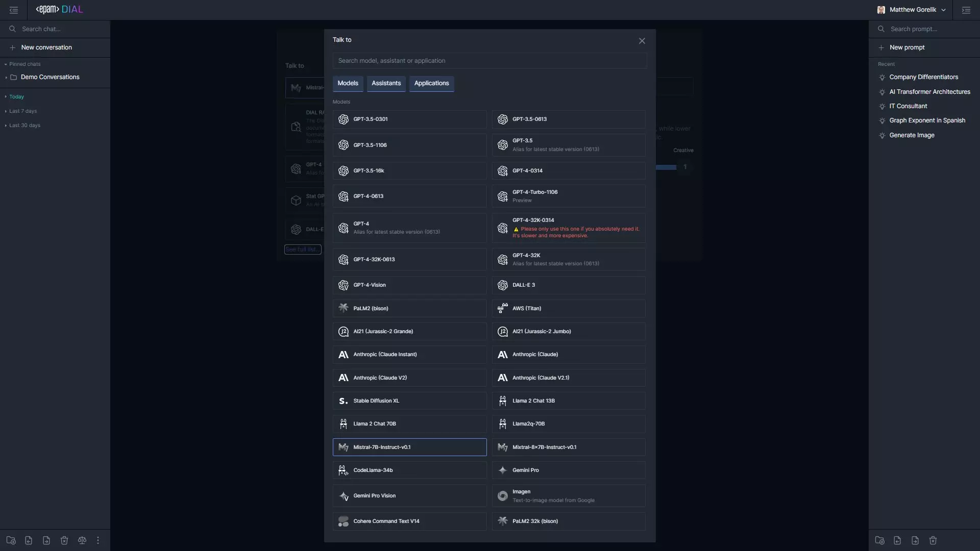Viewport: 980px width, 551px height.
Task: Expand the Last 7 days group
Action: click(23, 111)
